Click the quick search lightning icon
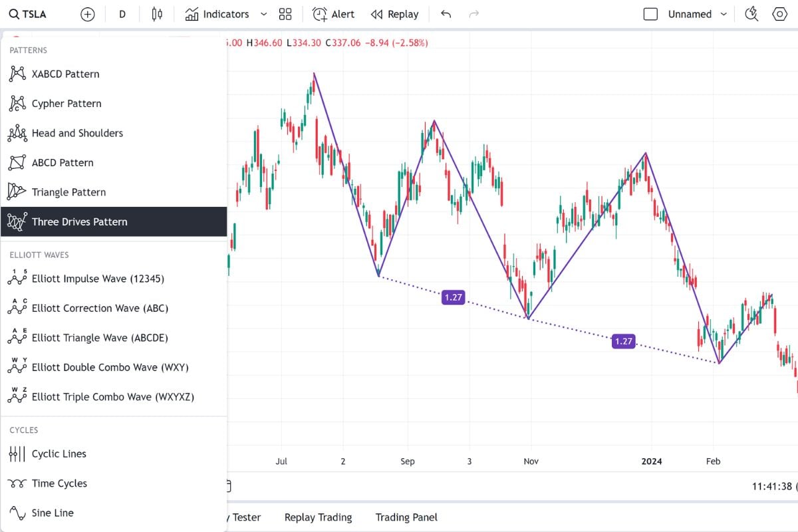The image size is (798, 532). 751,13
